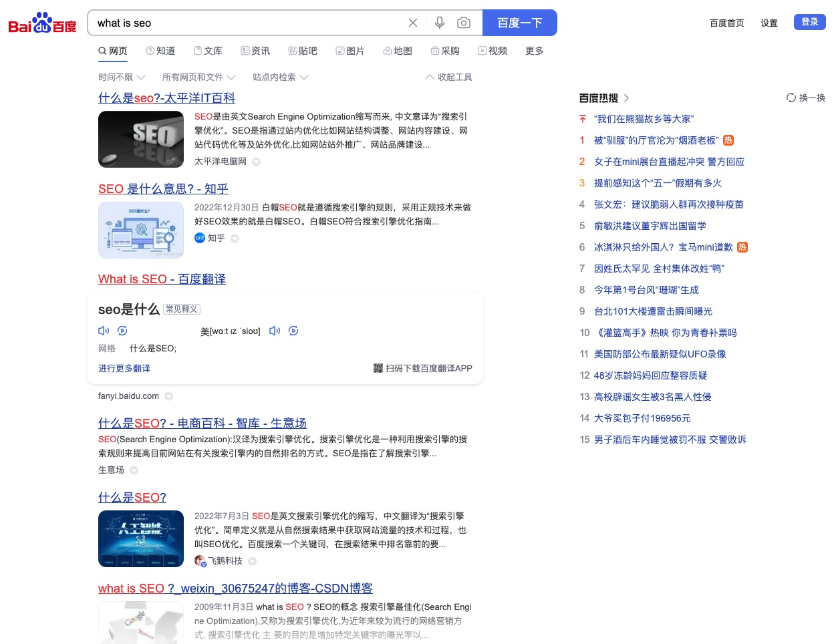
Task: Open the result '什么是SEO? - 电商百科 - 智库 - 生意场'
Action: point(202,424)
